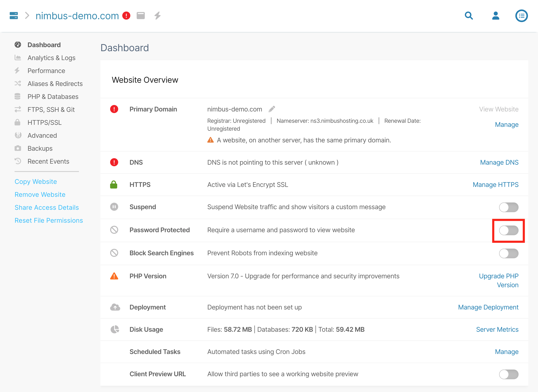Click the red alert icon beside nimbus-demo.com title
The width and height of the screenshot is (538, 392).
126,16
